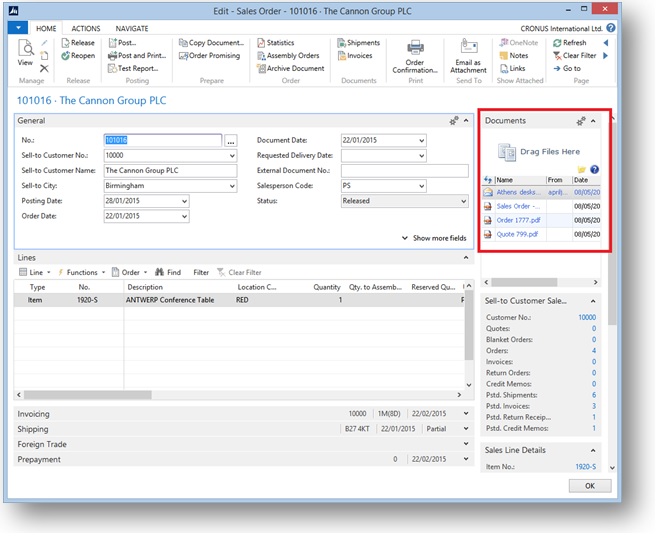Image resolution: width=659 pixels, height=536 pixels.
Task: Click the Copy Document icon
Action: [184, 43]
